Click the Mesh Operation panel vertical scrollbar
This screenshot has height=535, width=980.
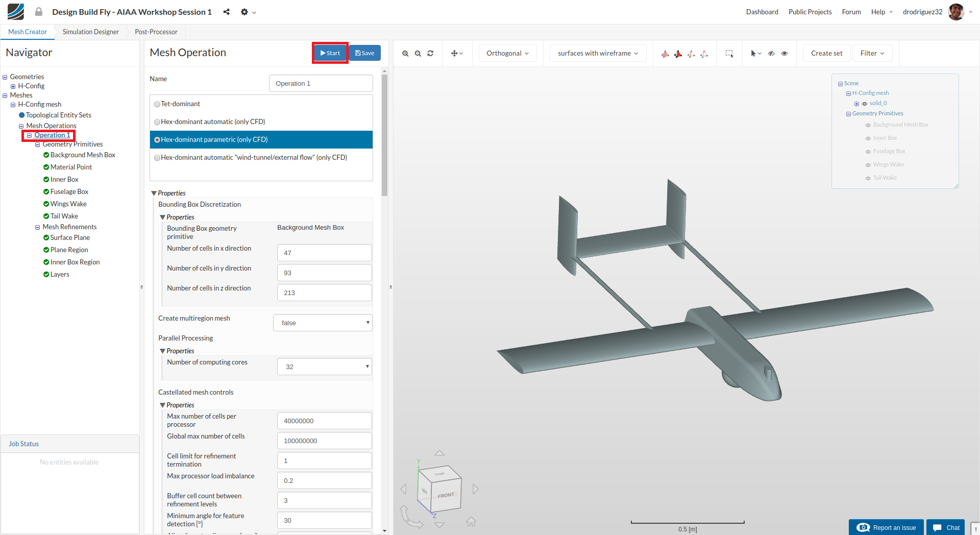[384, 135]
